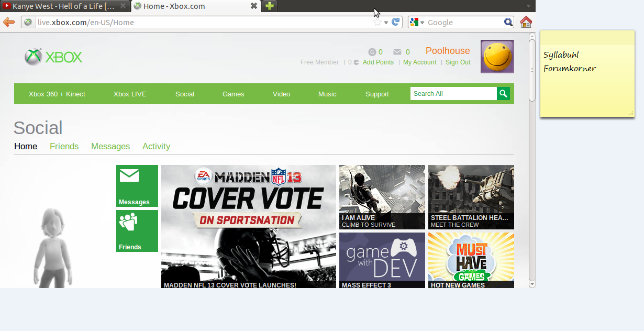Click the Poolhouse gamertag link
Viewport: 644px width, 331px height.
[x=448, y=51]
